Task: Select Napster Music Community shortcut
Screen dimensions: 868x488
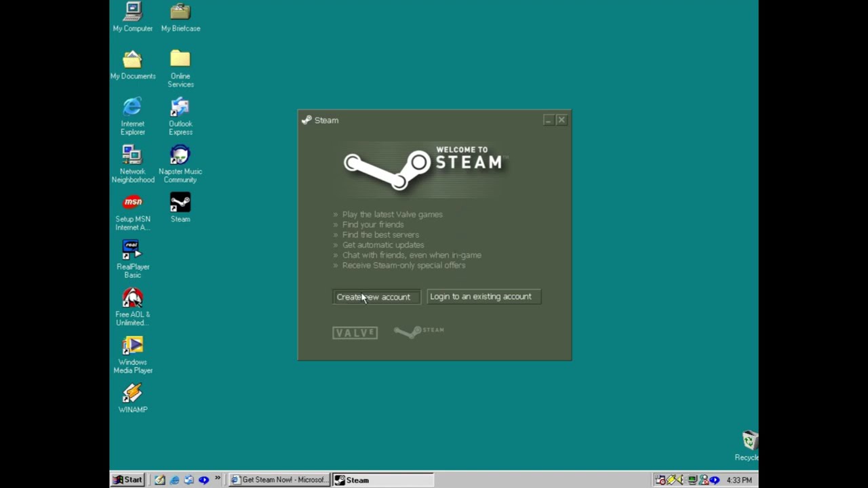Action: (x=180, y=164)
